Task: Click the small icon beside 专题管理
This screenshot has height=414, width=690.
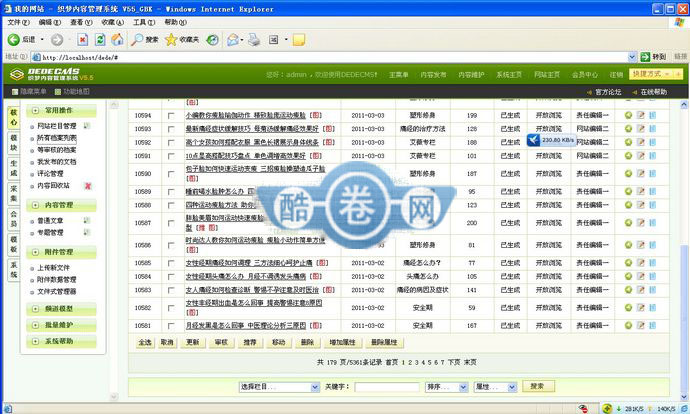Action: click(x=87, y=232)
